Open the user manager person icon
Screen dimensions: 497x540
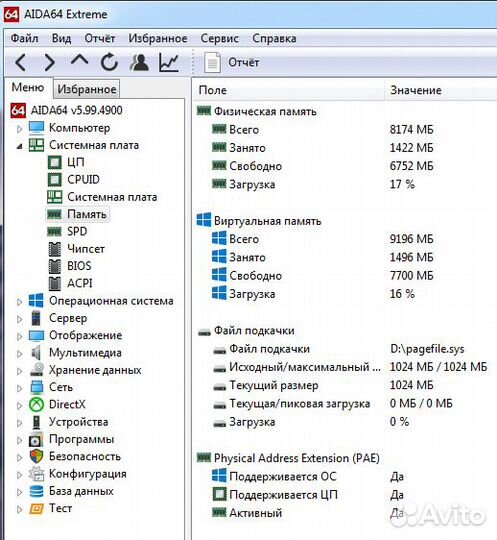pyautogui.click(x=139, y=62)
